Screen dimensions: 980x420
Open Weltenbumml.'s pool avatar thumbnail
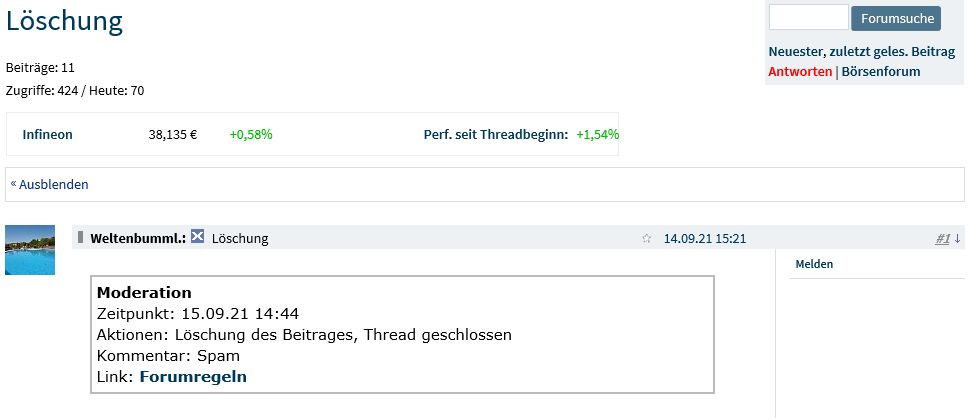[30, 250]
